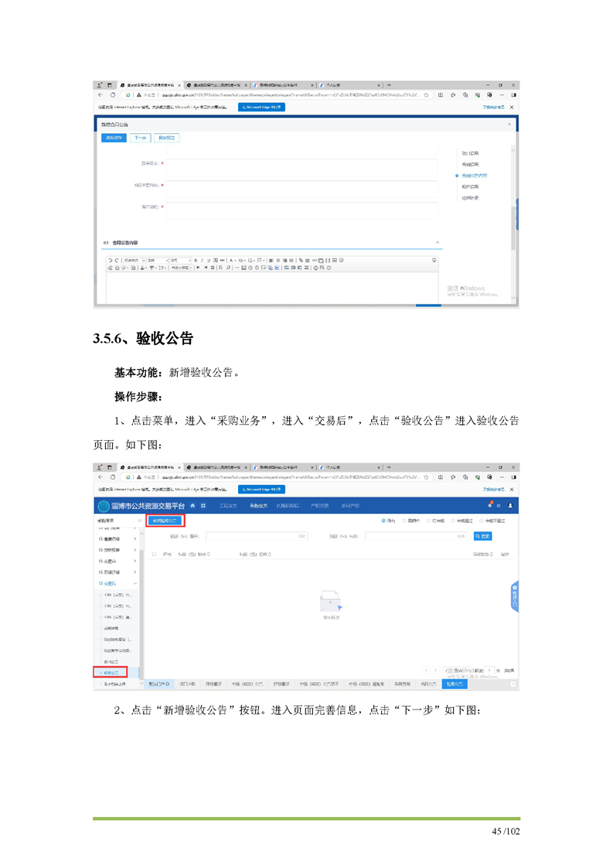The image size is (613, 868).
Task: Click the 新增验收公告 button
Action: pos(165,521)
